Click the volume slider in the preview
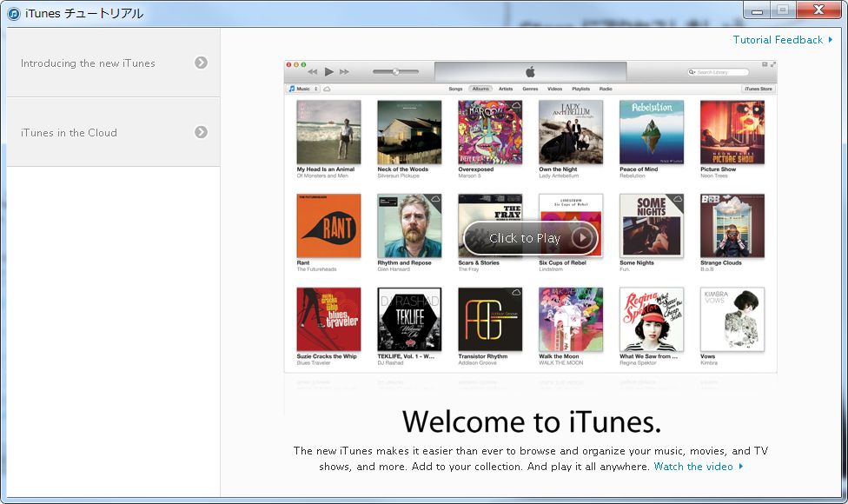The height and width of the screenshot is (504, 848). coord(395,71)
